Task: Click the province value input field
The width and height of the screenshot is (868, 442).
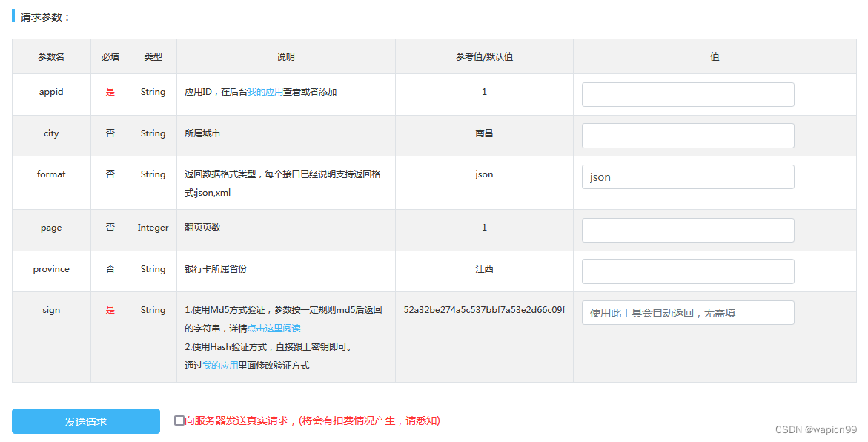Action: pos(687,271)
